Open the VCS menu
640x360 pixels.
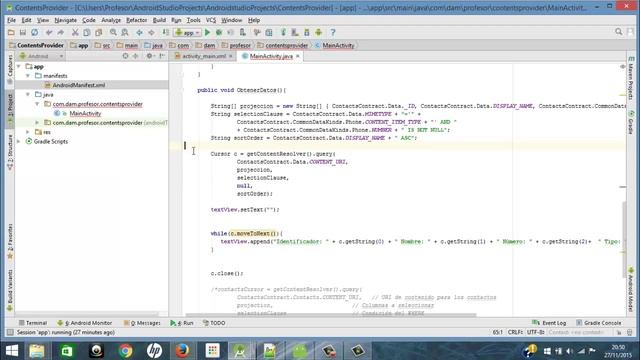(x=211, y=20)
